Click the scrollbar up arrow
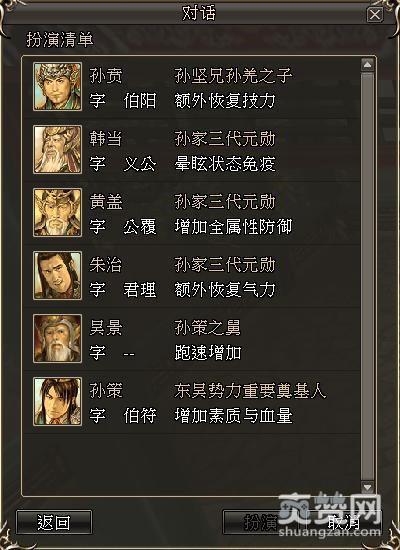The image size is (400, 550). (x=367, y=65)
